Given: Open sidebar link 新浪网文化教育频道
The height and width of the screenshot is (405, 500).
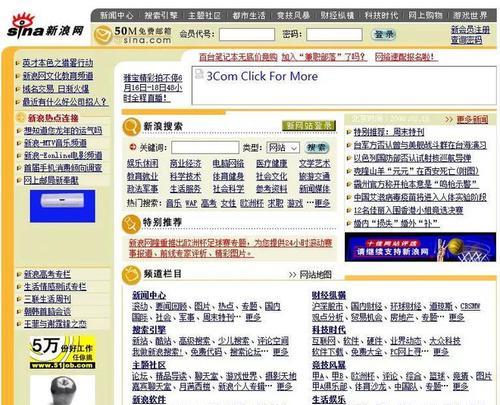Looking at the screenshot, I should [x=58, y=76].
